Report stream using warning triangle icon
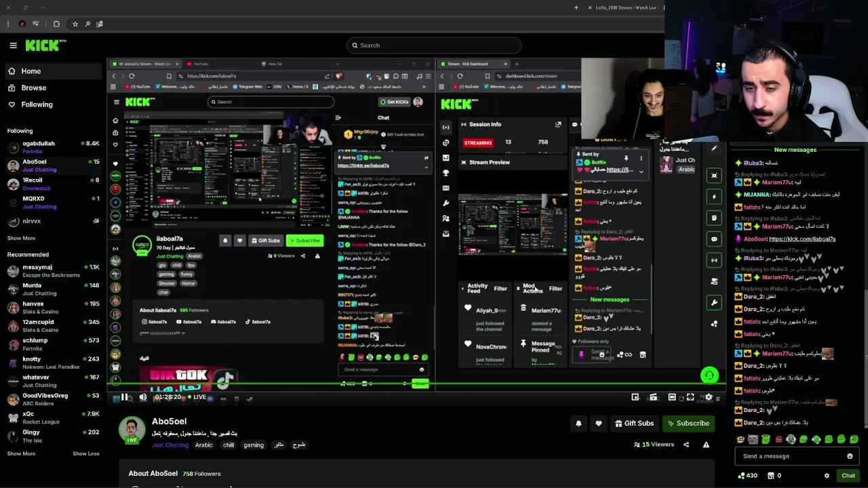The height and width of the screenshot is (488, 868). point(706,445)
